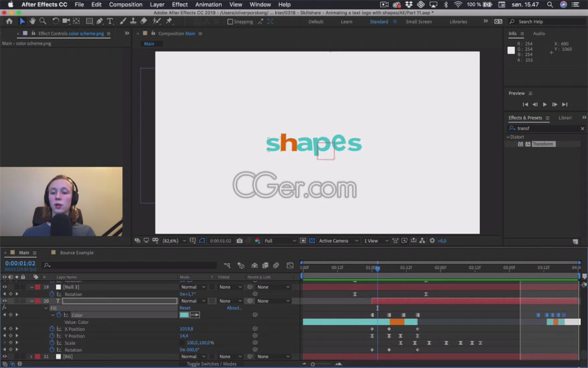
Task: Expand the BG layer properties
Action: click(31, 357)
